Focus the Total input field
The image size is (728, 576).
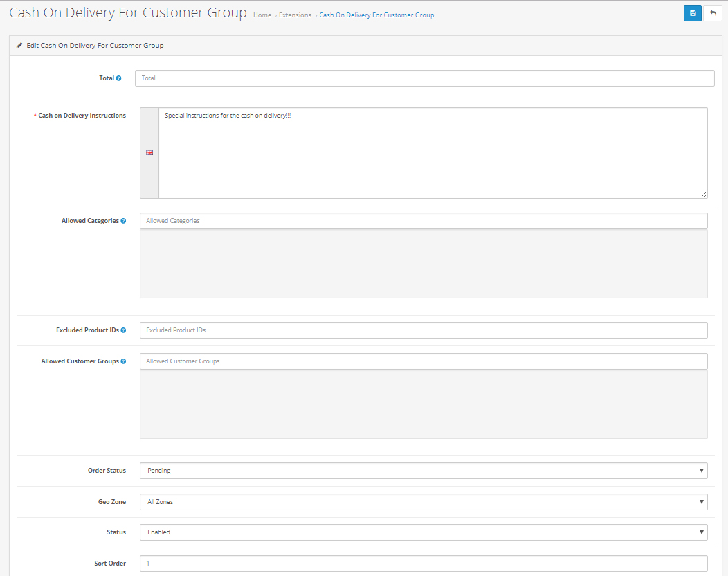(424, 78)
